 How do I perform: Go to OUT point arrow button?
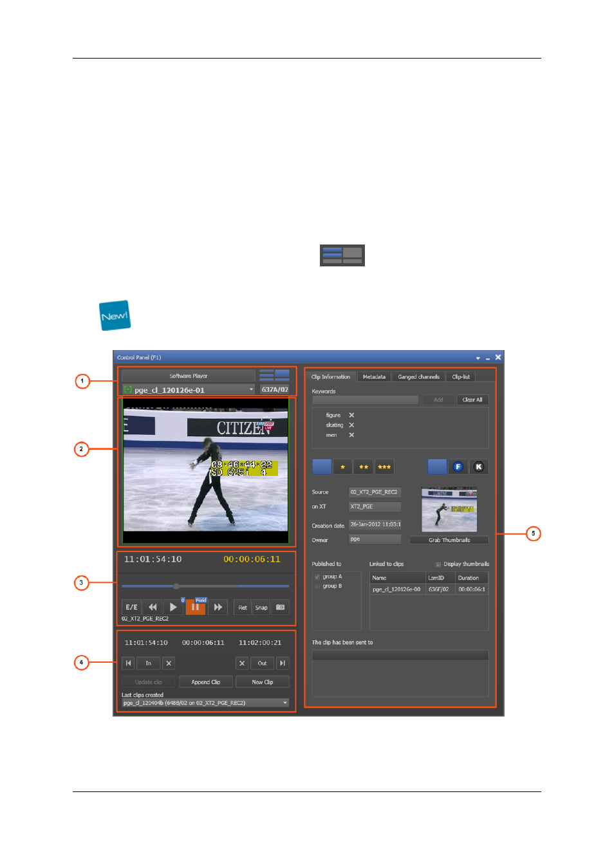click(x=283, y=663)
